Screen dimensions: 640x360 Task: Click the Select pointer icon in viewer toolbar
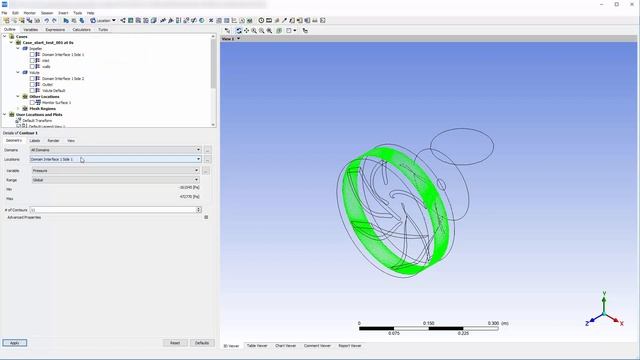click(227, 30)
